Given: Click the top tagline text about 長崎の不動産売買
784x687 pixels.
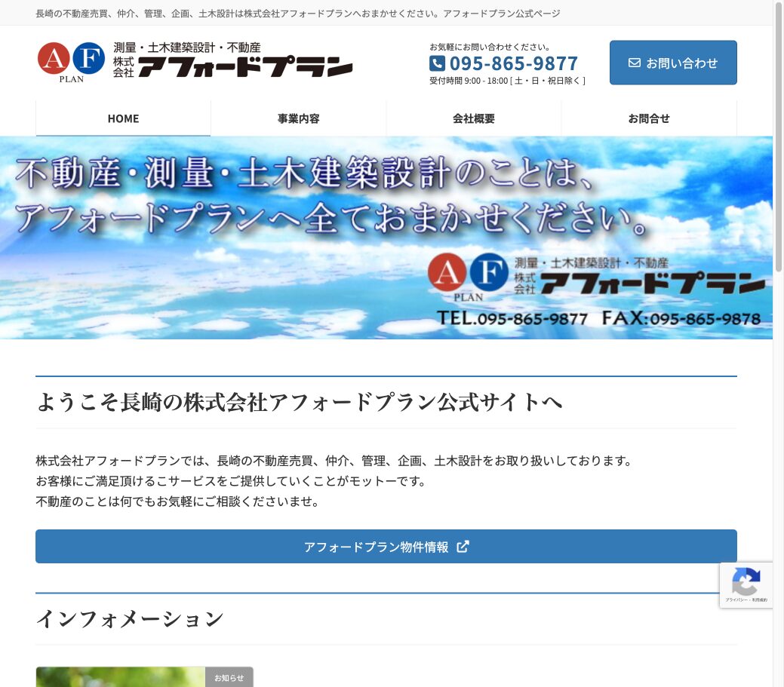Looking at the screenshot, I should coord(298,14).
